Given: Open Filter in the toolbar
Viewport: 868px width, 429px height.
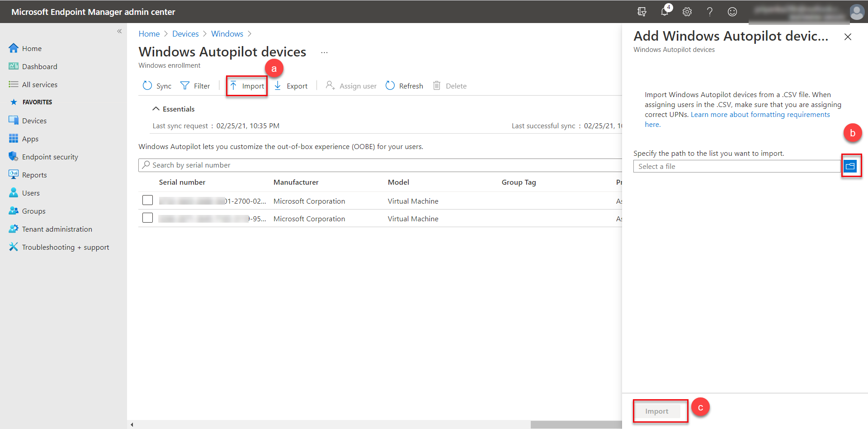Looking at the screenshot, I should pos(195,86).
